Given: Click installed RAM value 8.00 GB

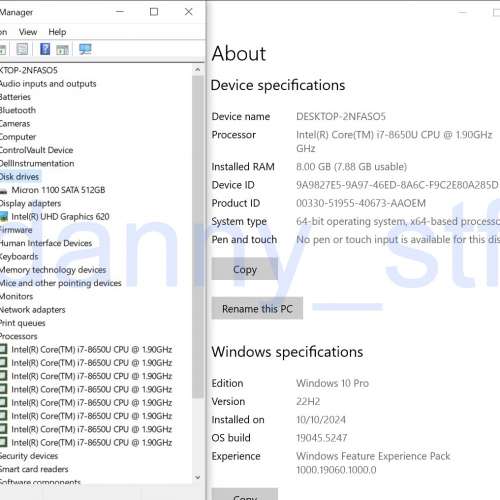Looking at the screenshot, I should (351, 166).
